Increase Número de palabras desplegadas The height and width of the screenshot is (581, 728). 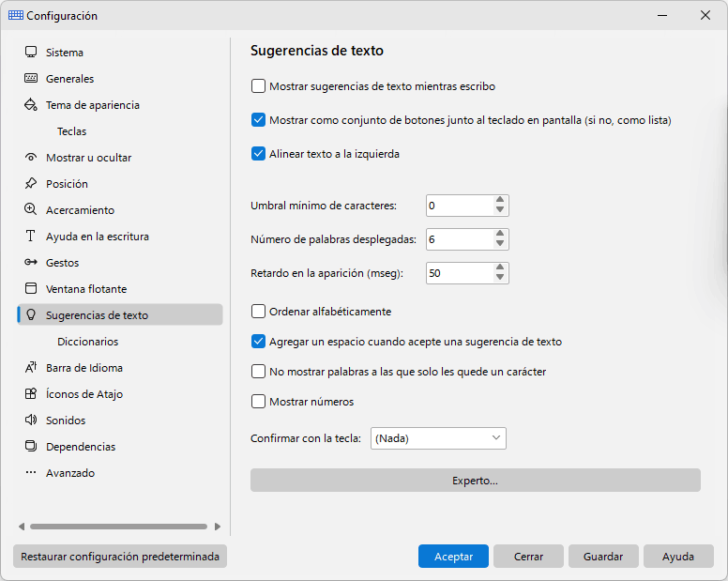click(500, 234)
